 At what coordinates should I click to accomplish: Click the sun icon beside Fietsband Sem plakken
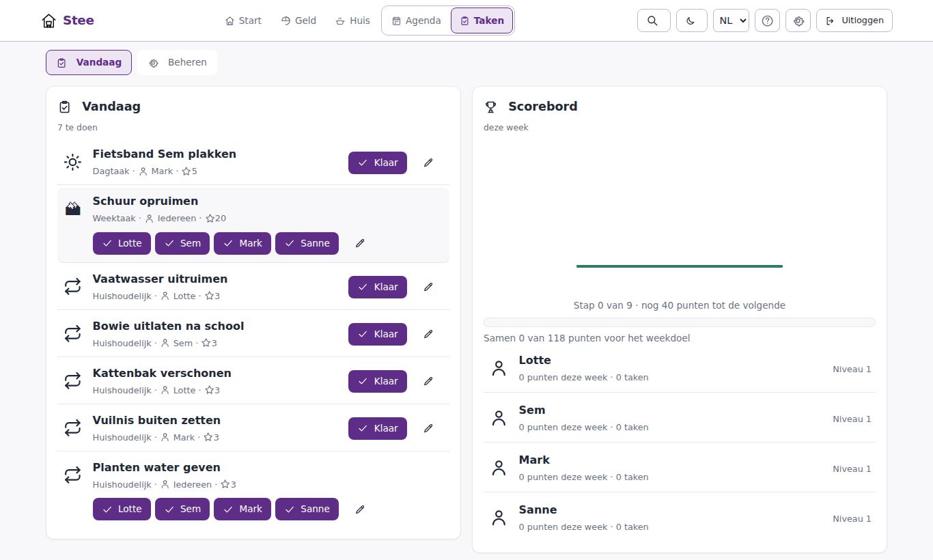(72, 163)
